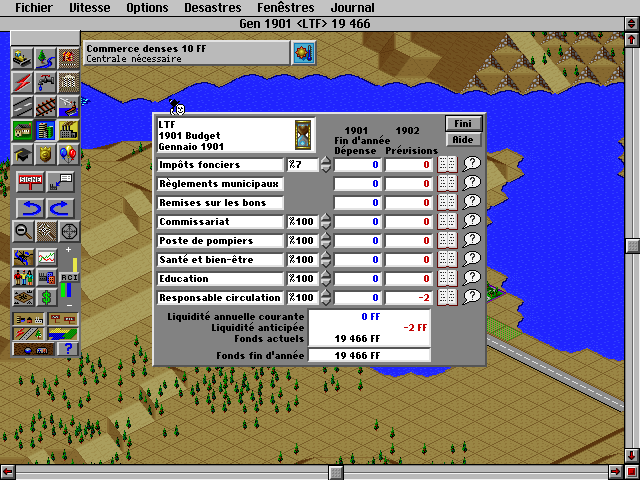Select the Recreation balloons tool
The width and height of the screenshot is (640, 480).
point(69,154)
